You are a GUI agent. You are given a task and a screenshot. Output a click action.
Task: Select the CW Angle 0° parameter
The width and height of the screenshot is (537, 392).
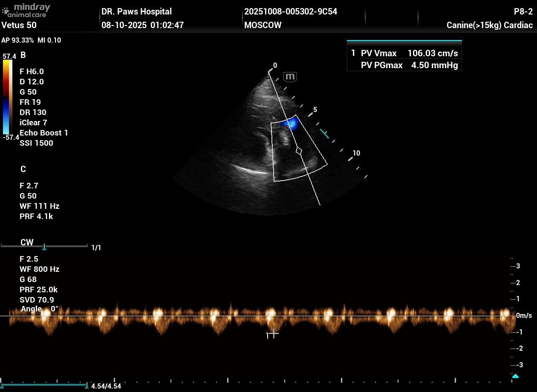pyautogui.click(x=40, y=309)
